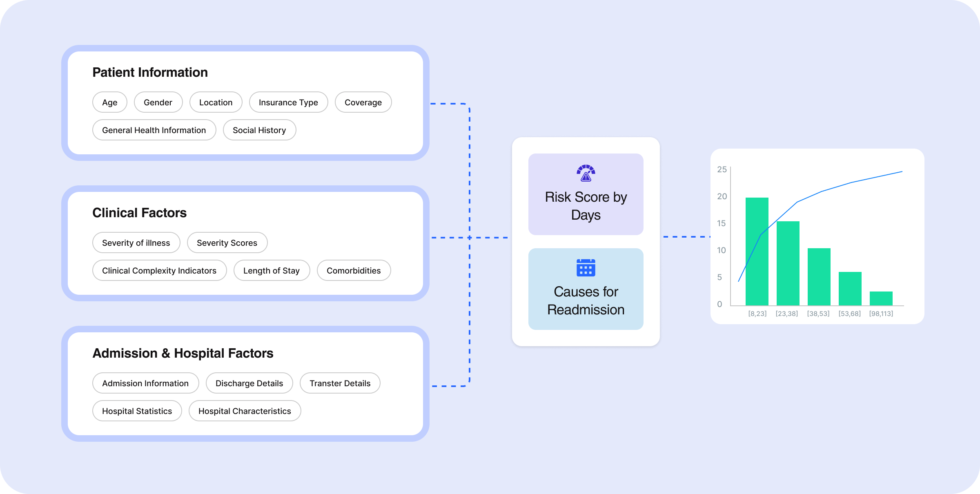Click the Transfer Details pill

pos(340,383)
